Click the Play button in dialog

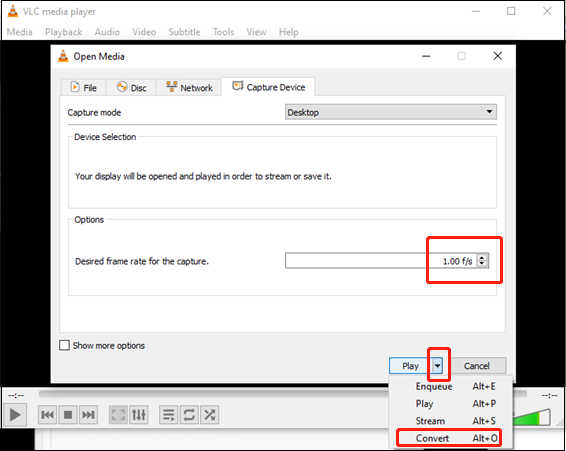pos(410,366)
